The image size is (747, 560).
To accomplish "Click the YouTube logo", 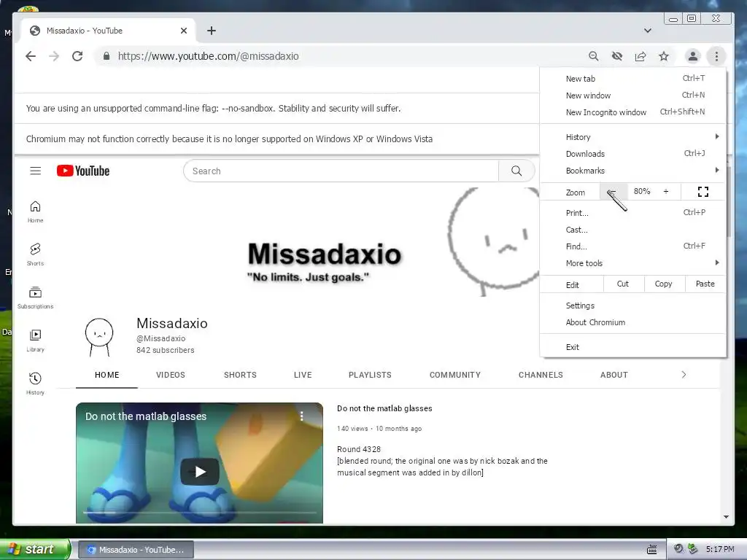I will [x=83, y=171].
